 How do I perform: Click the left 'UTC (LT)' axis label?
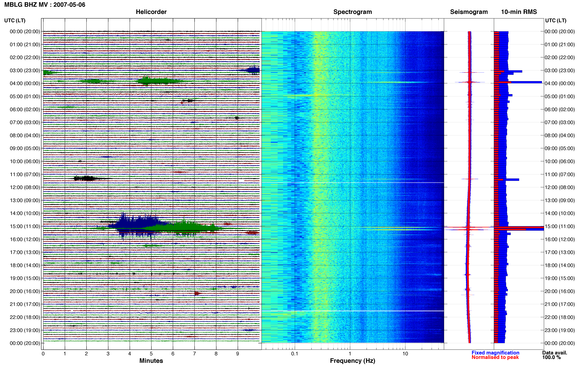point(15,20)
